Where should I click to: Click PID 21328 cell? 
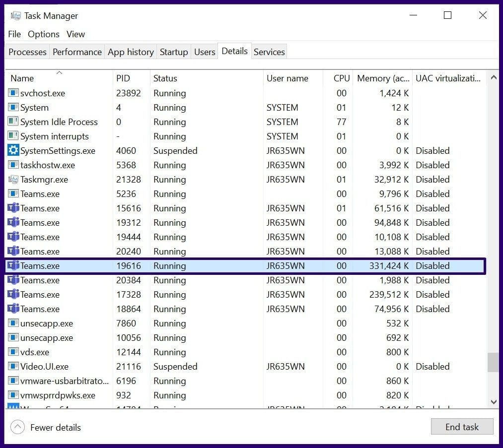128,179
